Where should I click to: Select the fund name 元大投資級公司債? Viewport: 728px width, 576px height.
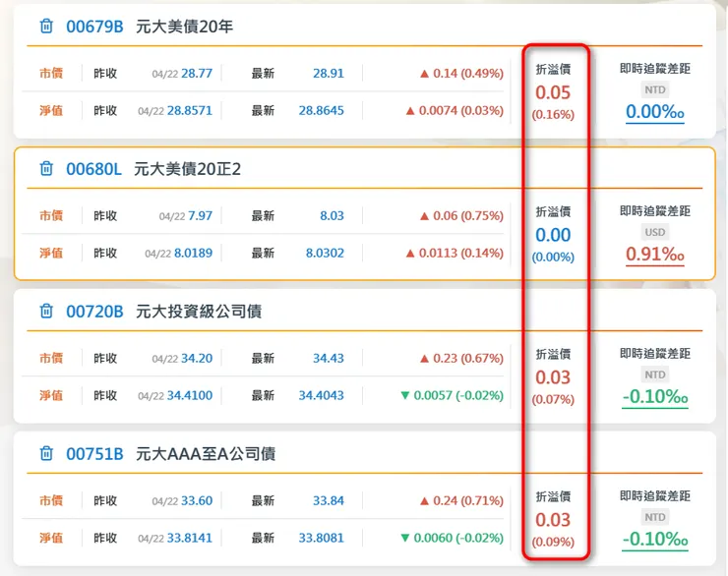tap(199, 312)
